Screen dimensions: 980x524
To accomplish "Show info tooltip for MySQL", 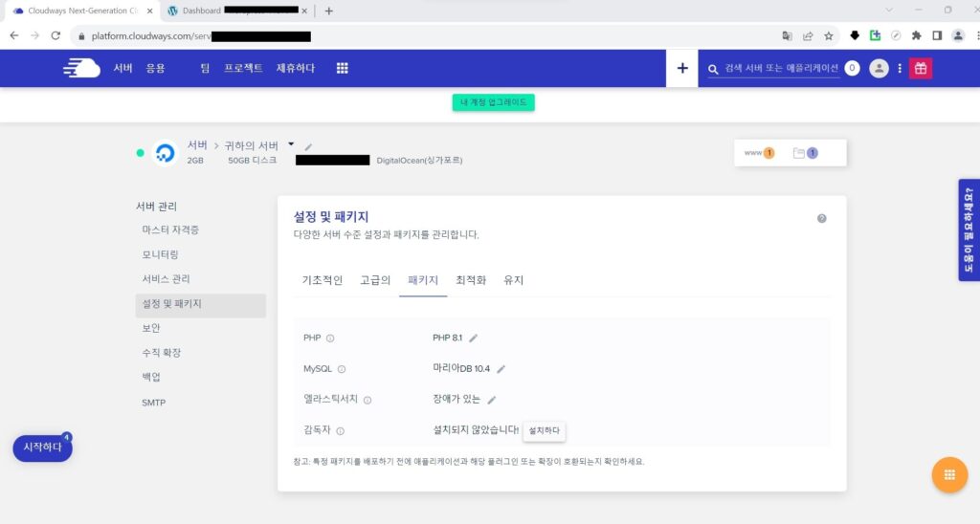I will tap(342, 369).
